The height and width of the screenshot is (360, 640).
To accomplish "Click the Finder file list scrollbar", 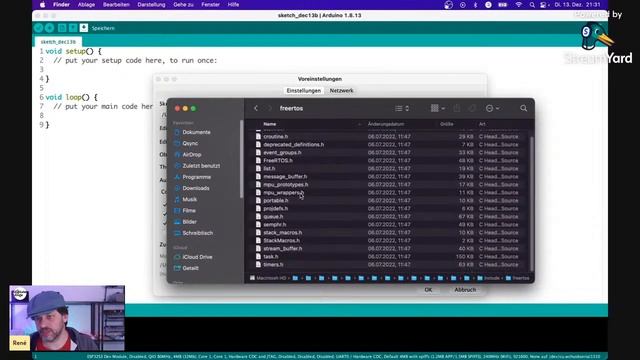I will coord(531,204).
